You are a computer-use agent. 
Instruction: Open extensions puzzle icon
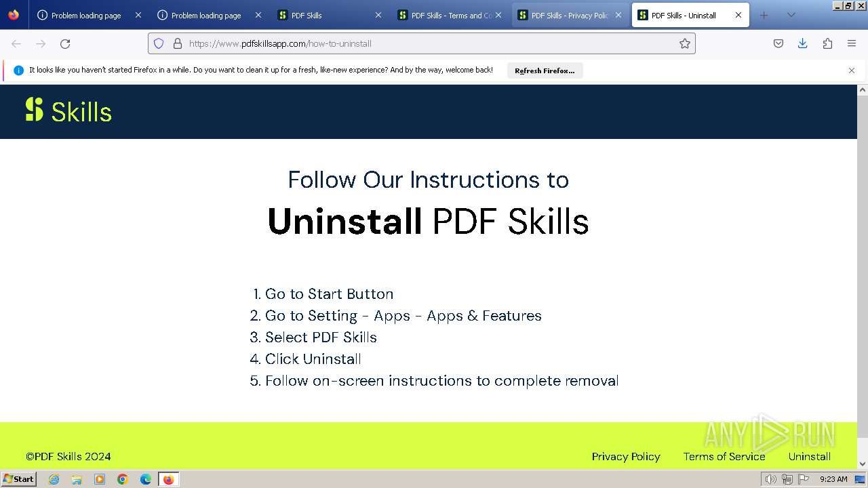tap(827, 43)
